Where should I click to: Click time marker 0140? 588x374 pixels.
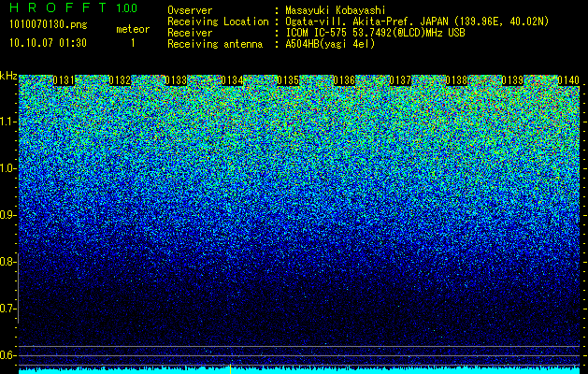click(x=568, y=80)
